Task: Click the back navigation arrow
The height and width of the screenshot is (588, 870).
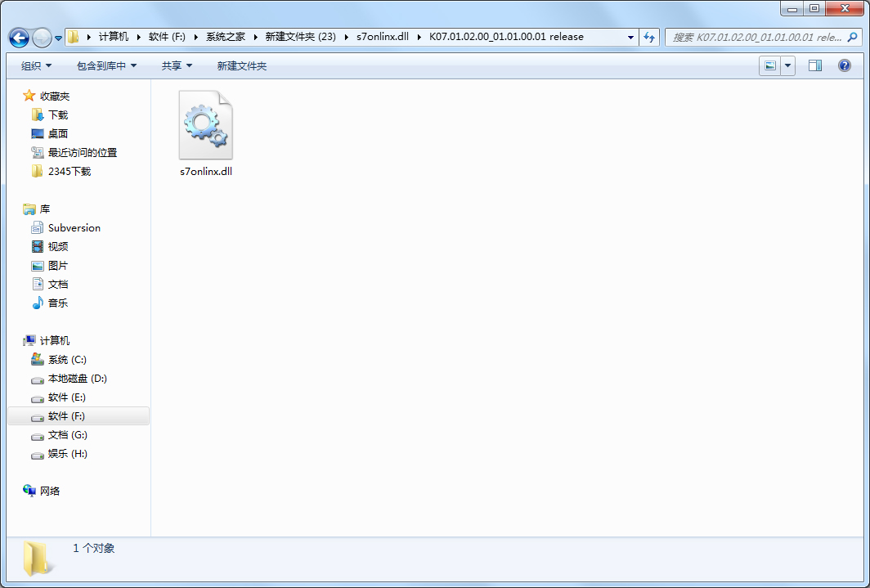Action: click(18, 37)
